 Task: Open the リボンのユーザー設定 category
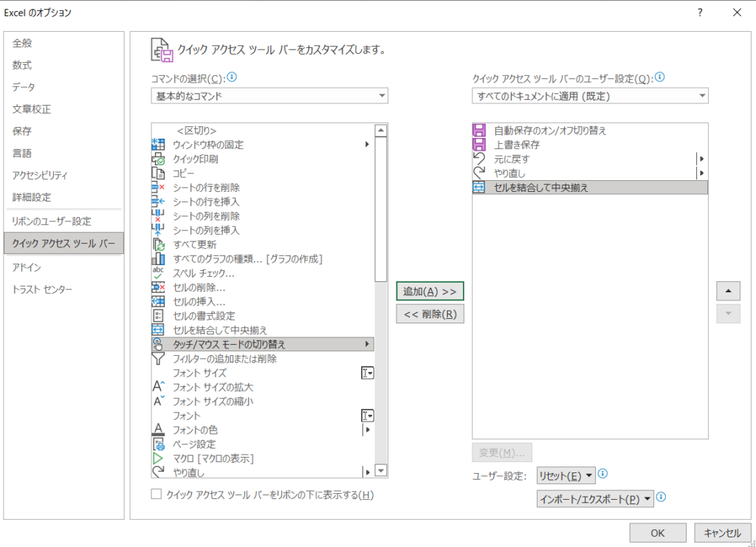(x=51, y=221)
